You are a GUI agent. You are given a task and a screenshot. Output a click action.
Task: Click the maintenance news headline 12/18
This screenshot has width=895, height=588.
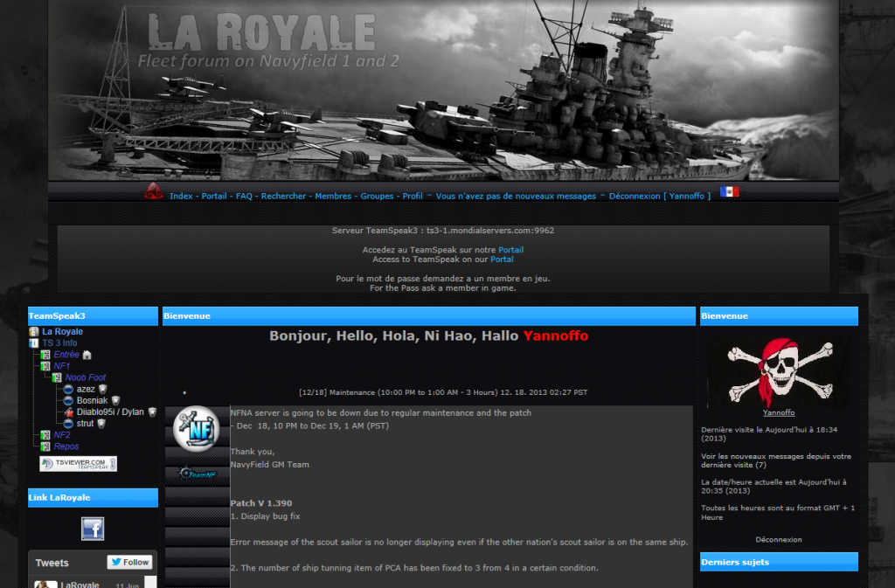[x=443, y=392]
